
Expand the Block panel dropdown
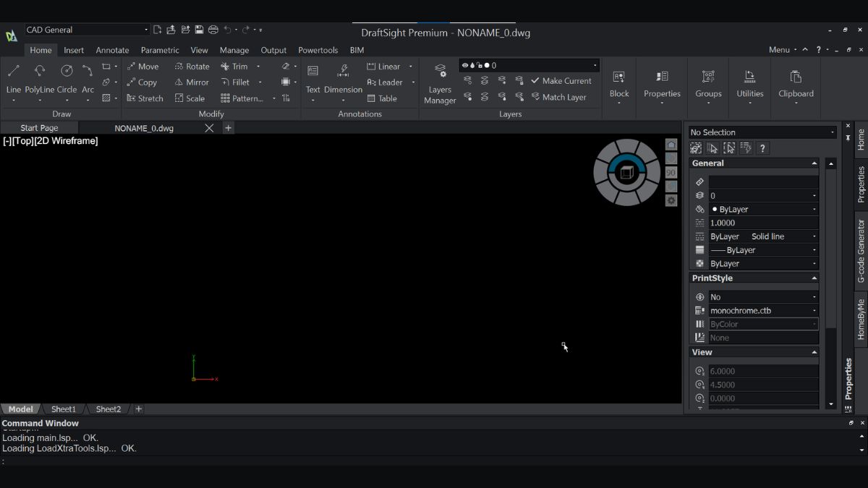point(619,103)
